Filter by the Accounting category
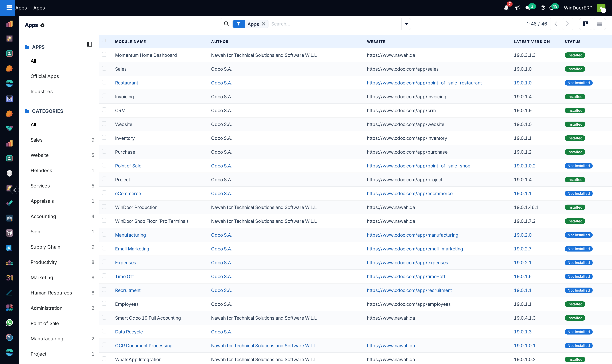 click(x=43, y=216)
